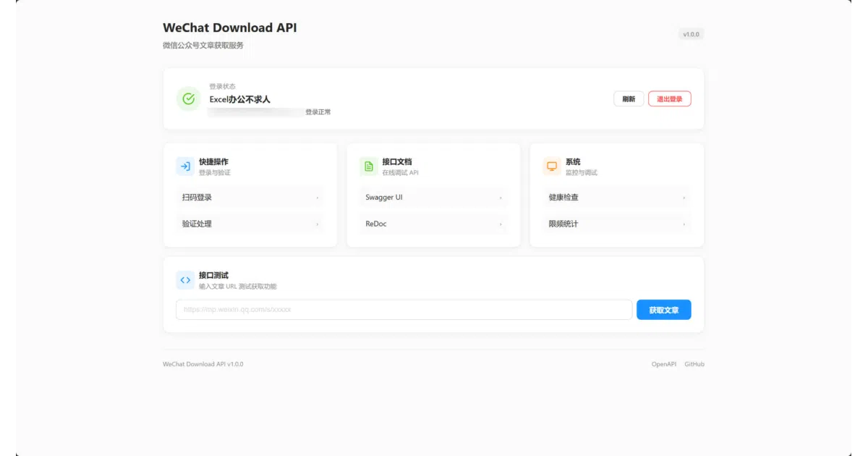Screen dimensions: 868x456
Task: Click chevron arrow beside 限频统计
Action: pyautogui.click(x=684, y=224)
